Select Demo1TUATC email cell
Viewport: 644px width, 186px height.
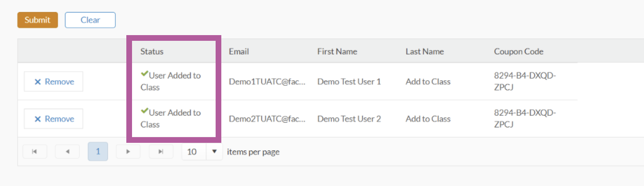(x=267, y=82)
